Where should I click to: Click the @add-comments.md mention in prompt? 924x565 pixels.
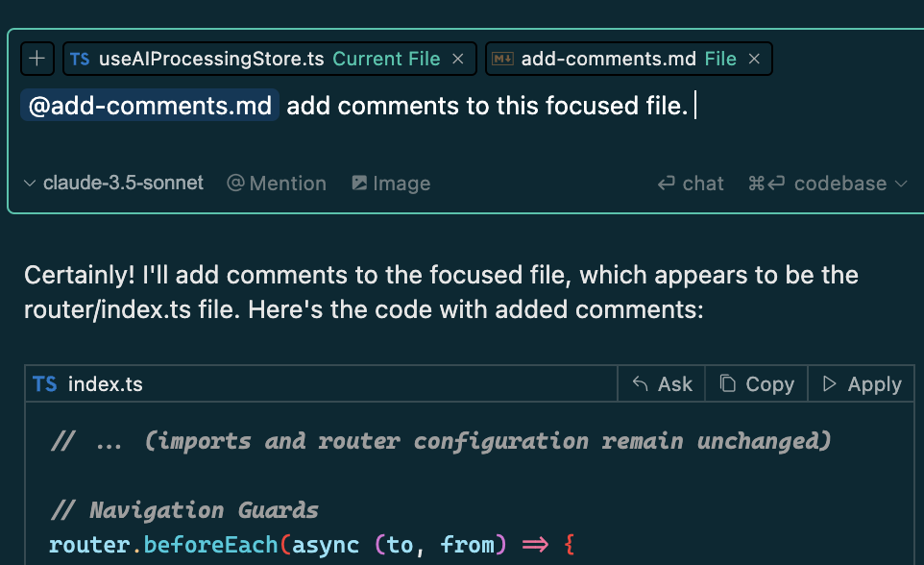(x=150, y=106)
